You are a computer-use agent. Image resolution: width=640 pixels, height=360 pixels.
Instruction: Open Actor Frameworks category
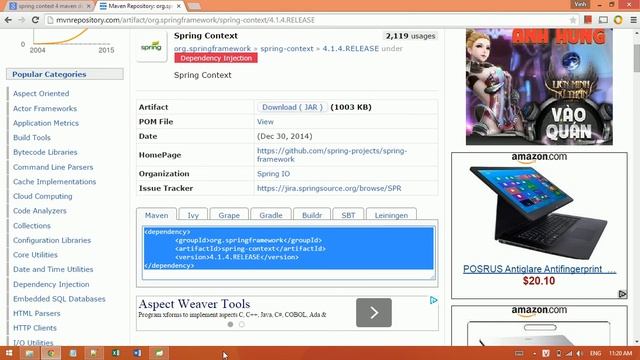pos(45,108)
